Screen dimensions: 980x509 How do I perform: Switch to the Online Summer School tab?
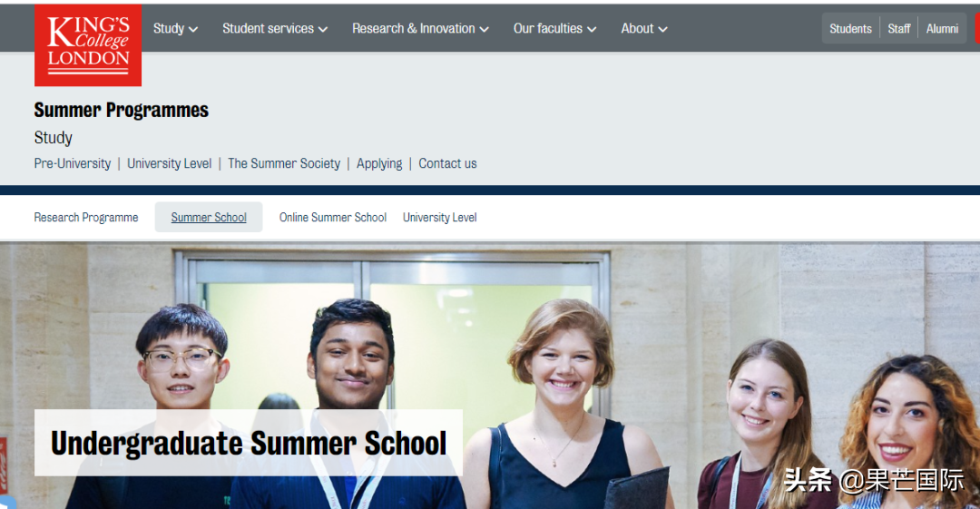click(332, 218)
